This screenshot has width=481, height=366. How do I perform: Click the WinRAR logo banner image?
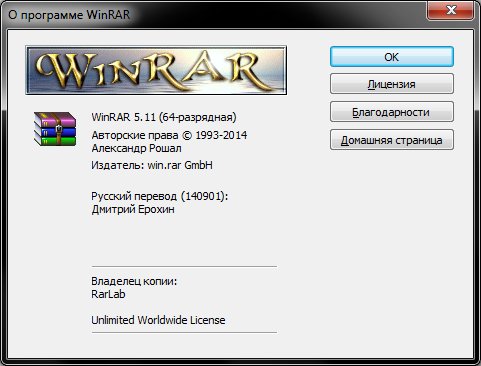click(x=156, y=70)
